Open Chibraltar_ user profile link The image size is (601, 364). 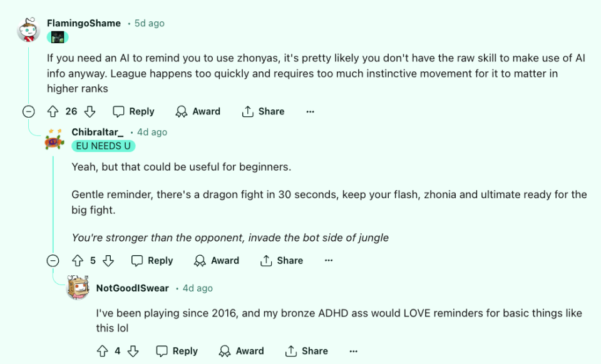pos(97,132)
